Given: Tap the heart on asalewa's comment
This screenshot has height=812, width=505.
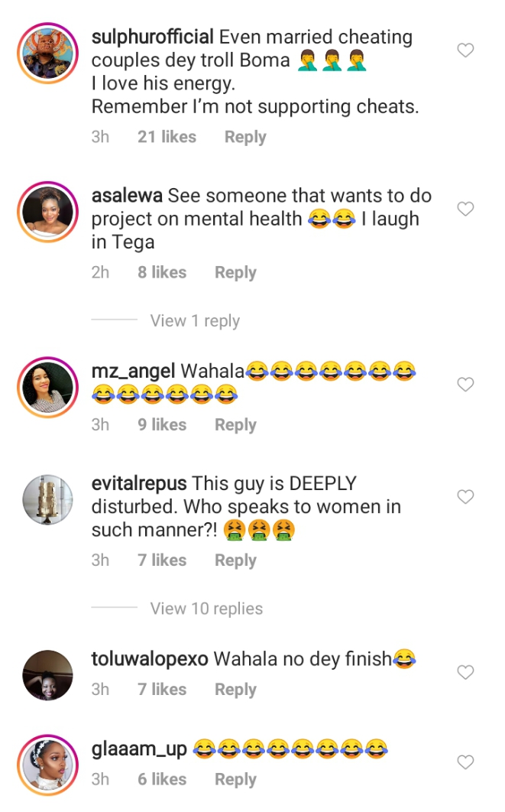Looking at the screenshot, I should tap(465, 209).
